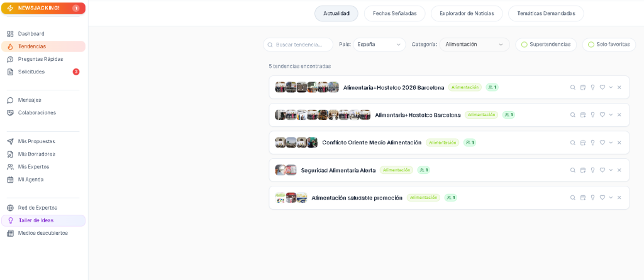Open the País dropdown showing España
644x280 pixels.
click(379, 45)
